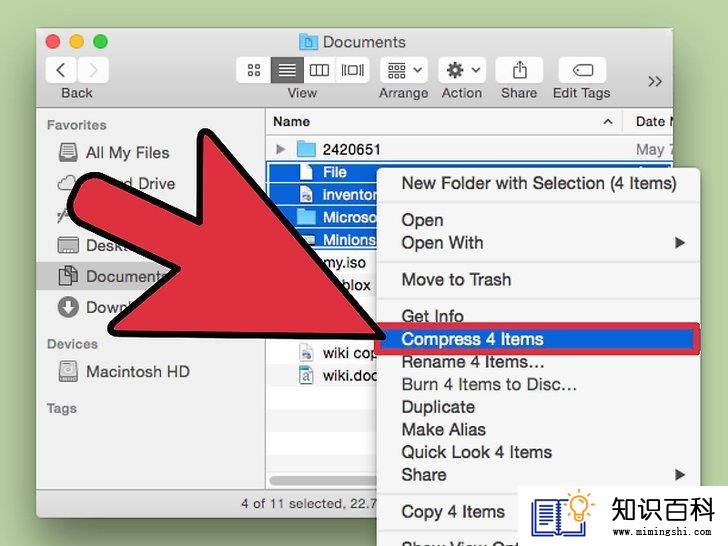This screenshot has width=728, height=546.
Task: Click the wiki copy file icon
Action: [x=306, y=353]
